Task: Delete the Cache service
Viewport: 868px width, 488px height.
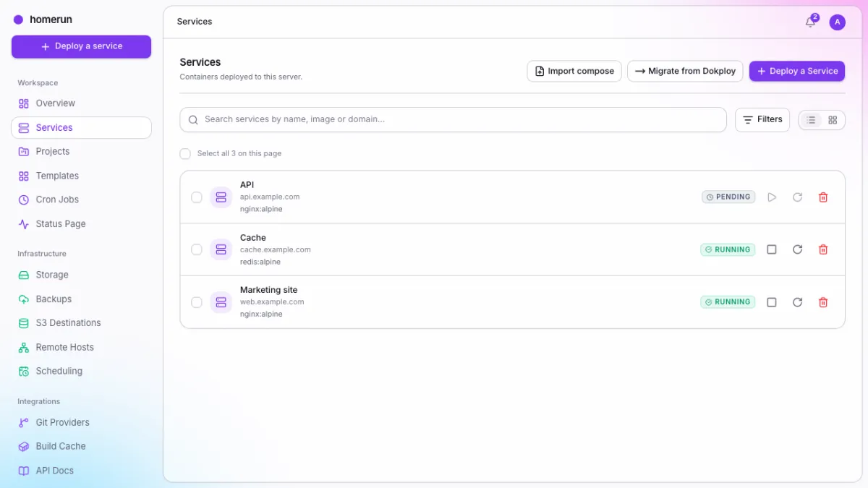Action: (x=822, y=249)
